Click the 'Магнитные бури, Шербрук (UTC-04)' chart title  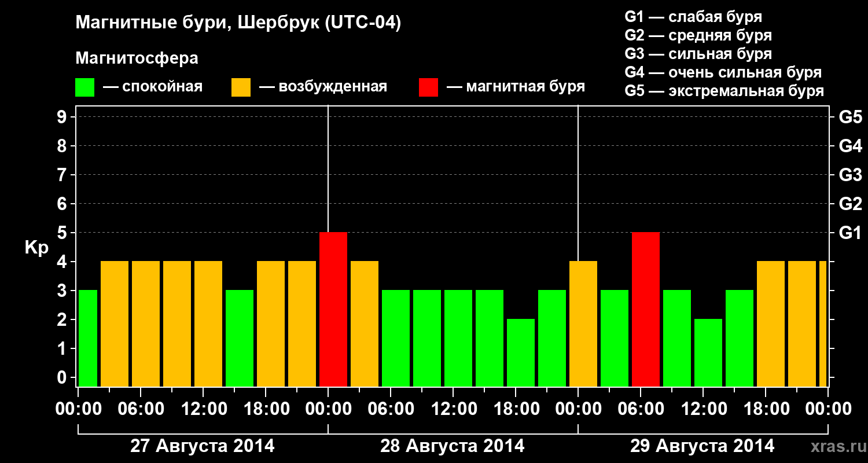[x=238, y=24]
